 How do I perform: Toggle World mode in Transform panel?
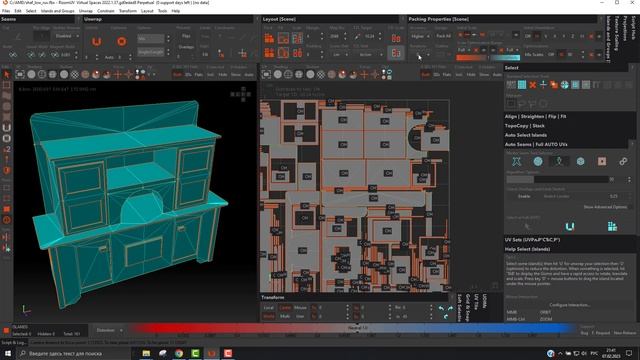tap(269, 316)
